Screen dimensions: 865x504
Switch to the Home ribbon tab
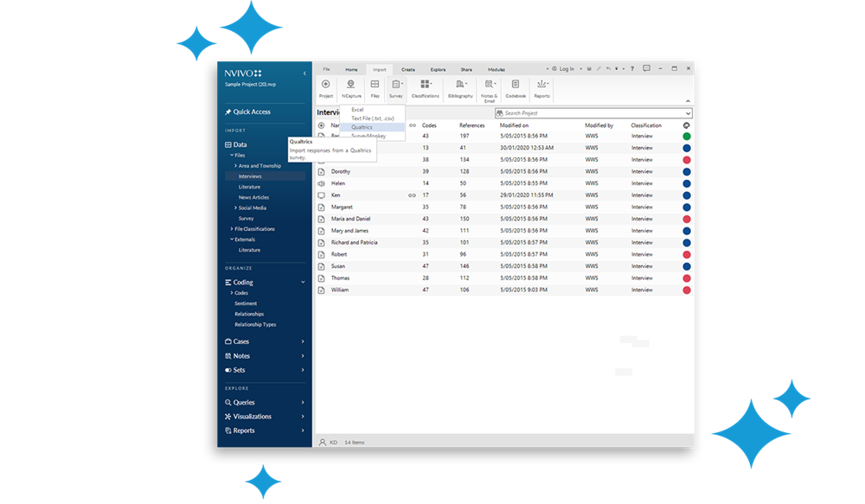(x=351, y=69)
